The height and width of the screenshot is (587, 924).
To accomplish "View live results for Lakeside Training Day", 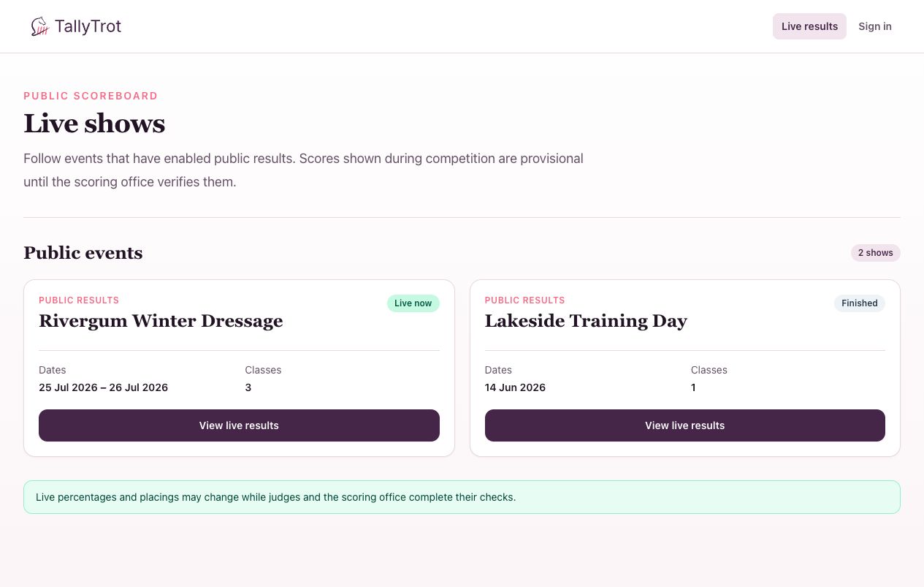I will pos(684,425).
